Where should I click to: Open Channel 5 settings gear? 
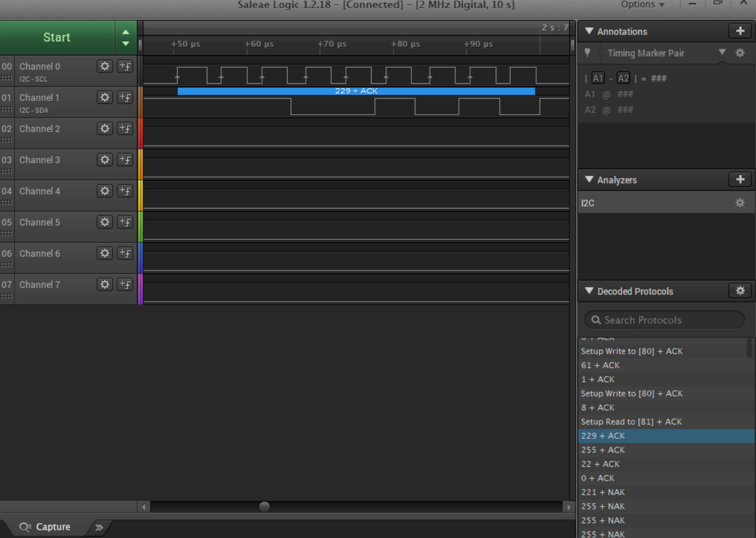tap(105, 222)
